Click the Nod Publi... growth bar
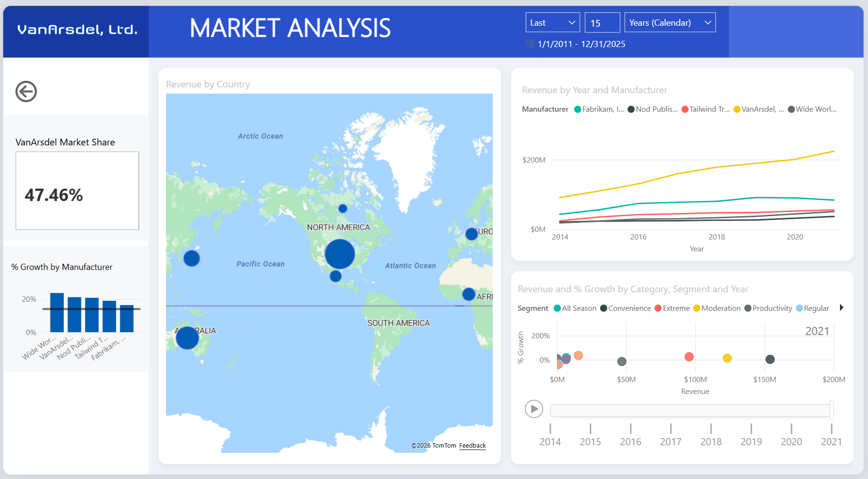The image size is (868, 479). point(92,315)
